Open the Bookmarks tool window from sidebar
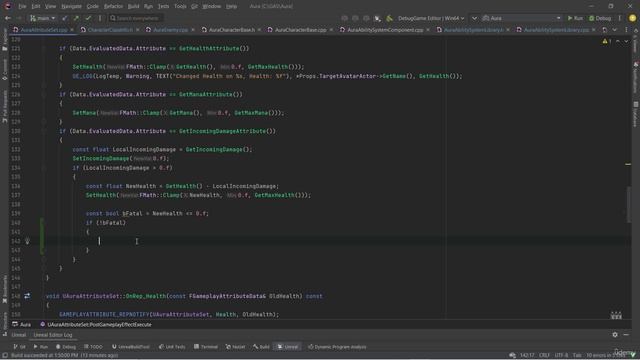 pos(5,289)
